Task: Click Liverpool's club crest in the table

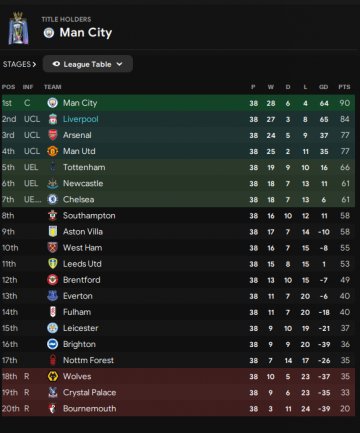Action: (52, 119)
